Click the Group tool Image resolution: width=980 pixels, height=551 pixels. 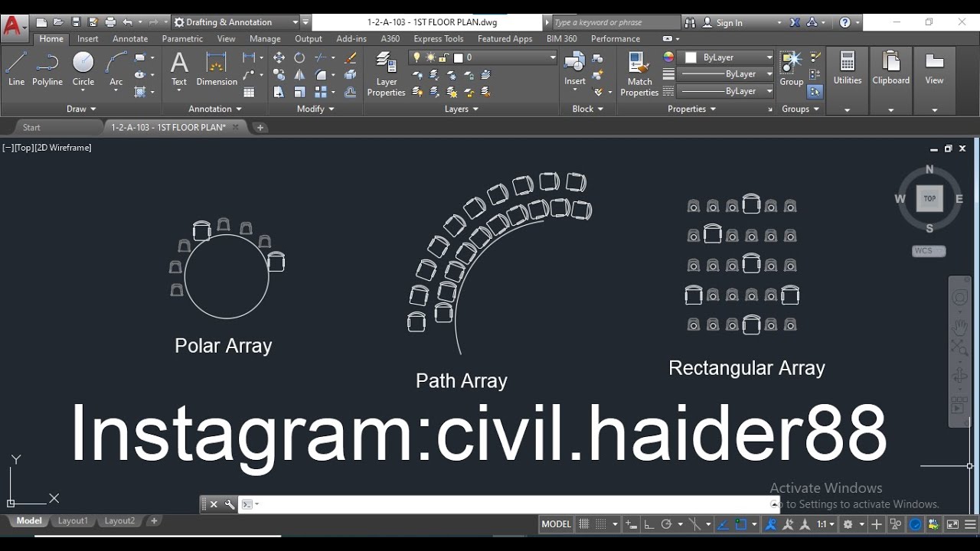(x=791, y=69)
